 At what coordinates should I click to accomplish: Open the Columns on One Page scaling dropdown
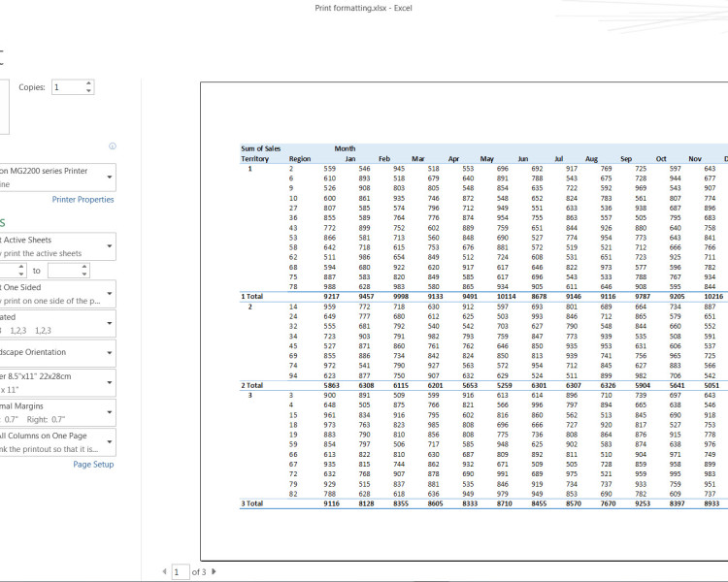pos(58,441)
